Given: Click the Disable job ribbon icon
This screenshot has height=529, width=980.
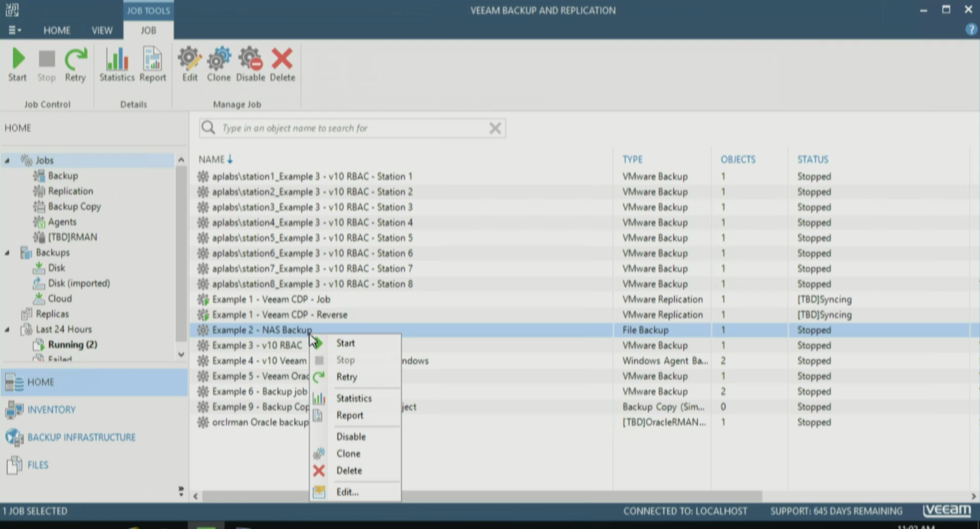Looking at the screenshot, I should point(251,65).
